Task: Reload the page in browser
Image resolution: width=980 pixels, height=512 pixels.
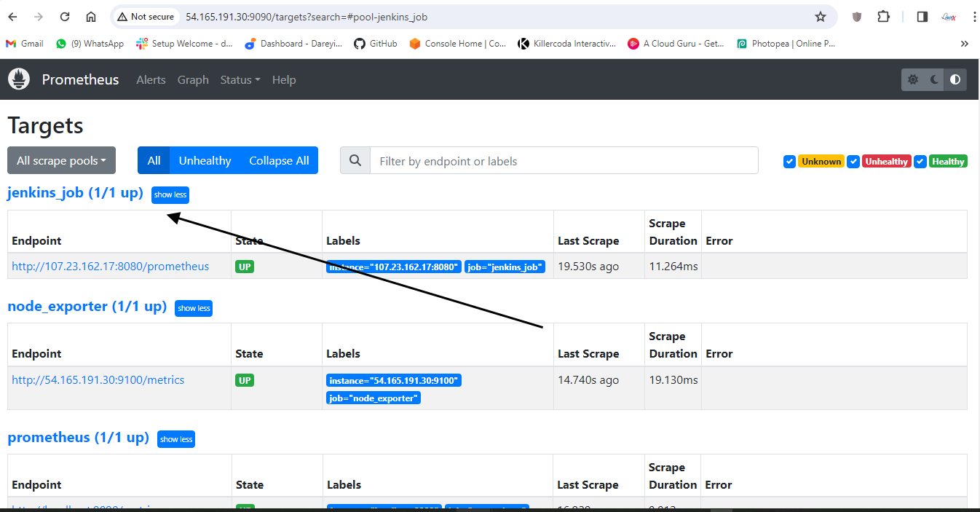Action: (x=65, y=17)
